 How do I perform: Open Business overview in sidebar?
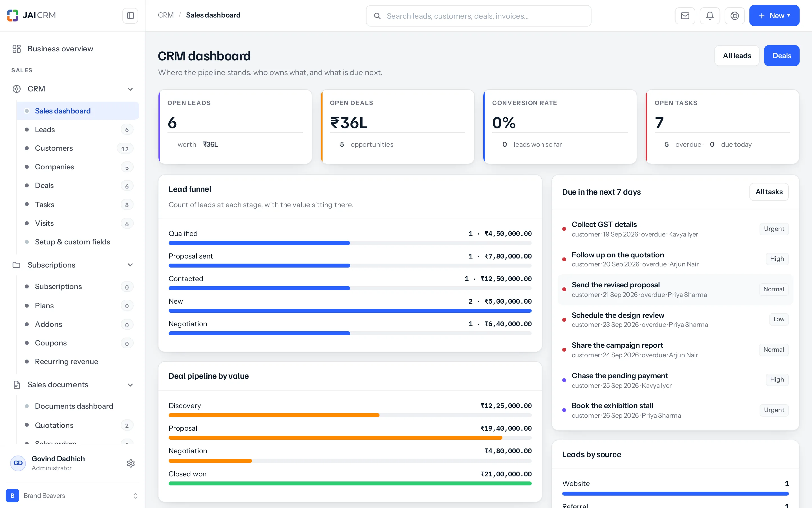tap(72, 49)
